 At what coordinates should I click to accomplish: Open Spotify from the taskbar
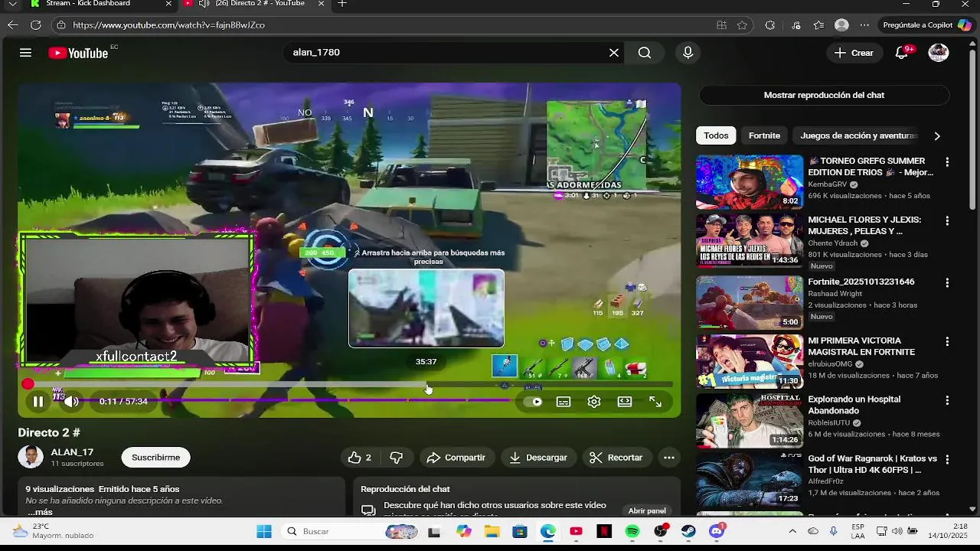click(x=632, y=531)
